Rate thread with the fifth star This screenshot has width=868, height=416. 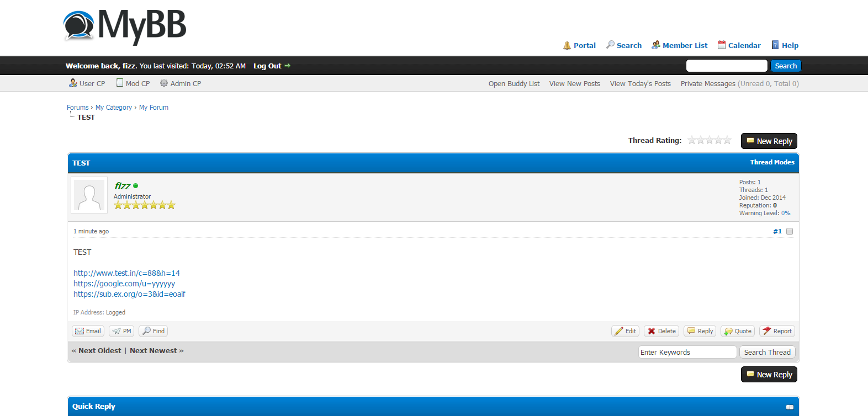pos(727,140)
